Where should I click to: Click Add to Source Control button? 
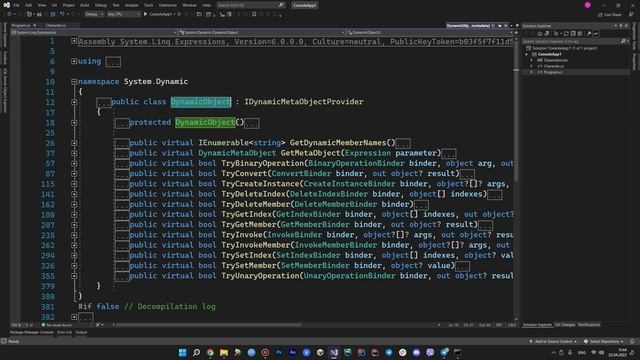[x=553, y=341]
